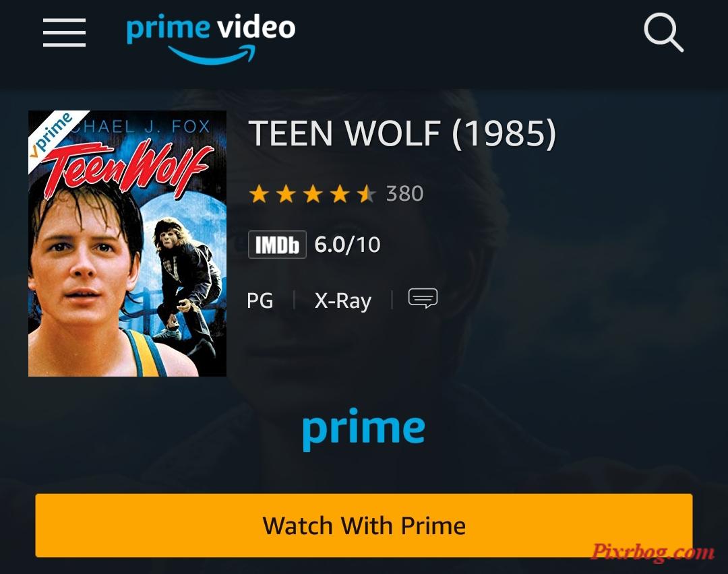Click the half-filled fifth star

[367, 193]
